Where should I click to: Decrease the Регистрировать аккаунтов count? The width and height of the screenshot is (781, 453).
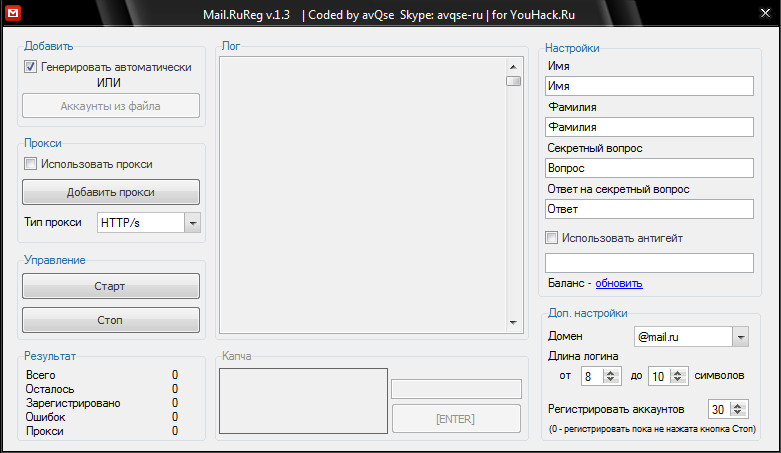point(738,413)
